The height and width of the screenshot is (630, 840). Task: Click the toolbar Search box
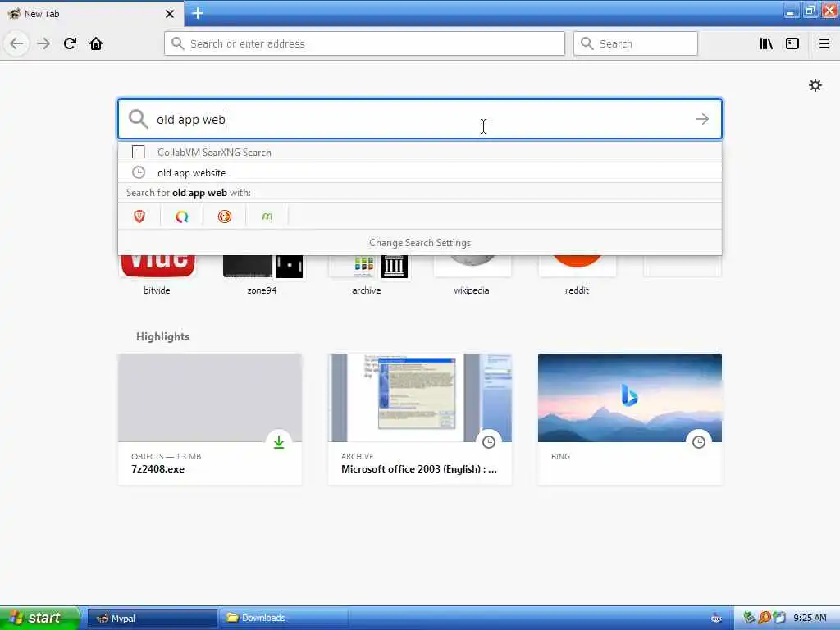(x=636, y=43)
